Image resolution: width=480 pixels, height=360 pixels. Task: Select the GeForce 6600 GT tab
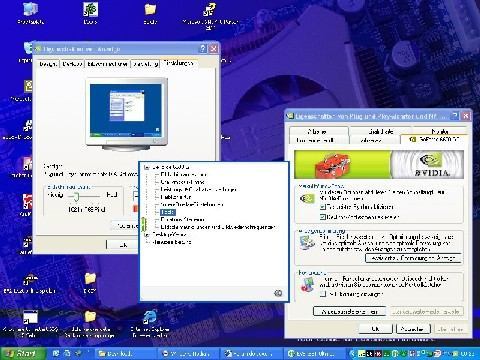tap(435, 139)
